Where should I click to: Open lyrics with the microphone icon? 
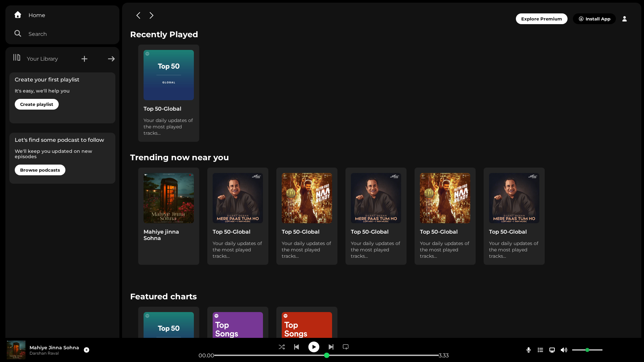(529, 350)
